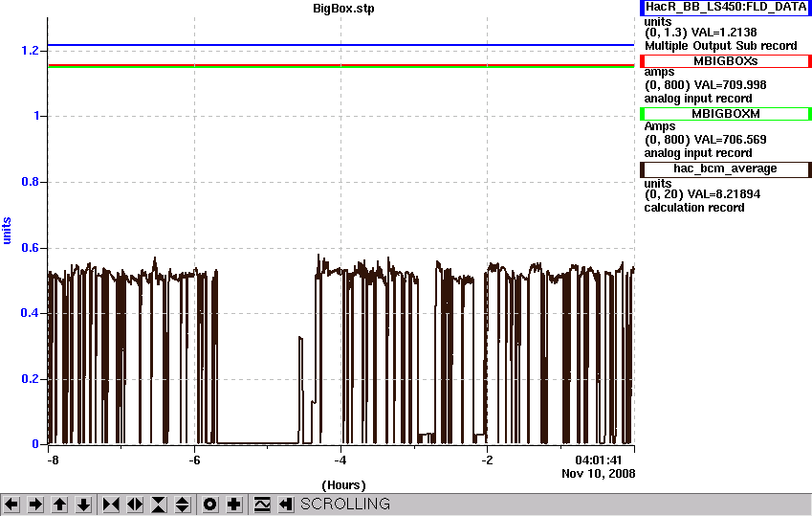Click the 0.6 y-axis tick label

30,248
